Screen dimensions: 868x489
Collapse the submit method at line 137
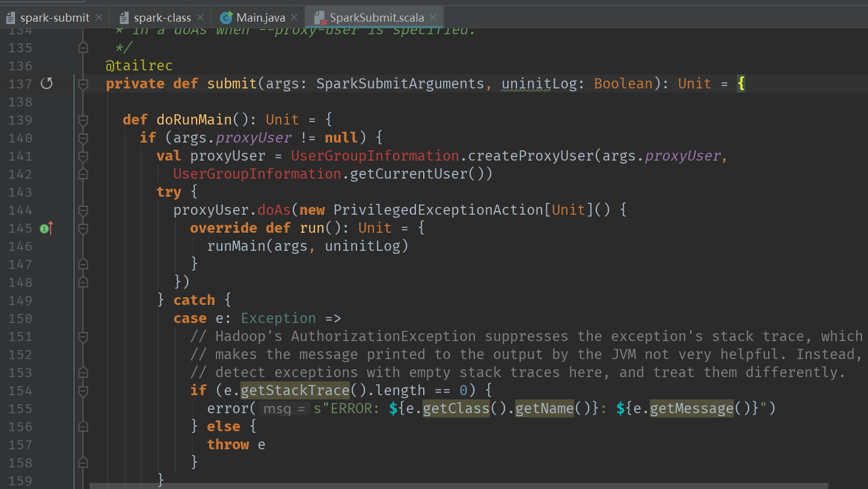click(x=84, y=84)
